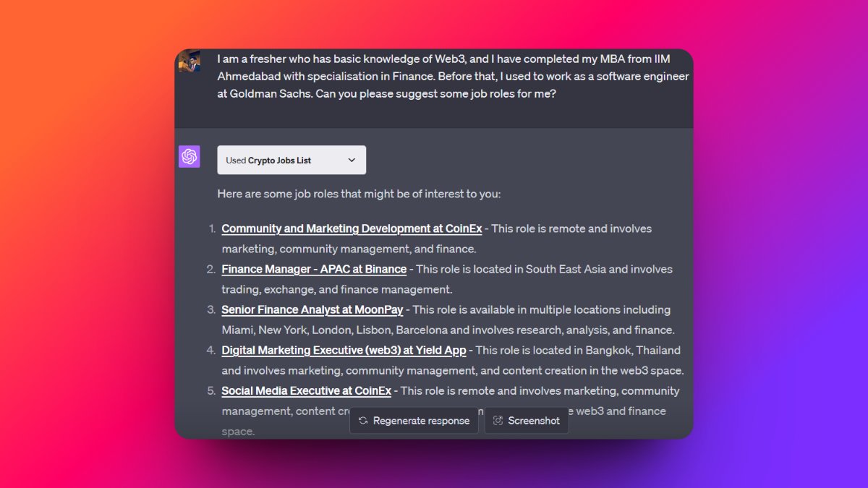Click the text "trading, exchange, and finance management."
Screen dimensions: 868x488
[x=337, y=289]
